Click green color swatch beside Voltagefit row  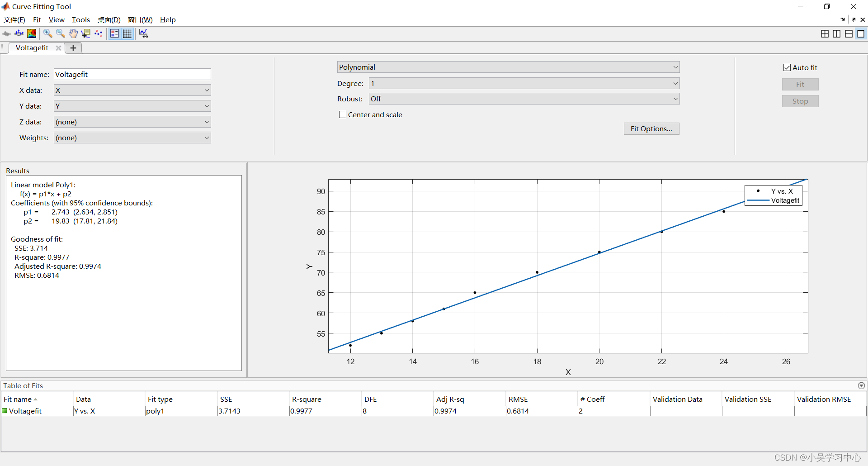[x=5, y=411]
